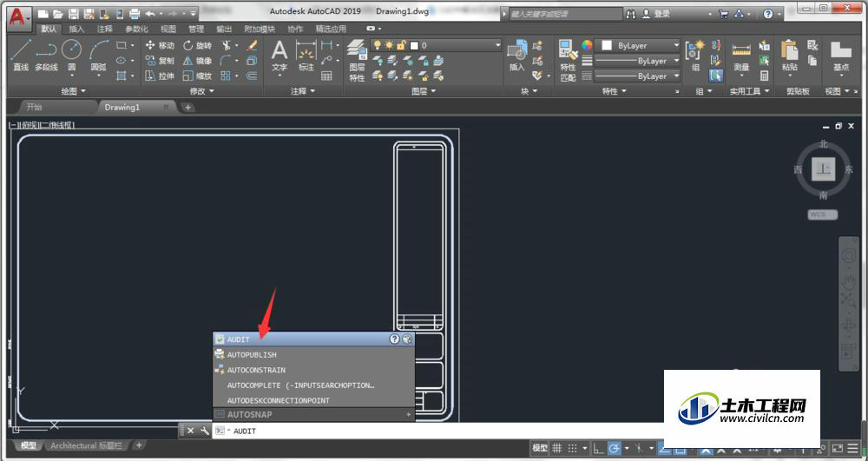Select AUTOCONSTRAIN from command suggestions

pyautogui.click(x=314, y=370)
